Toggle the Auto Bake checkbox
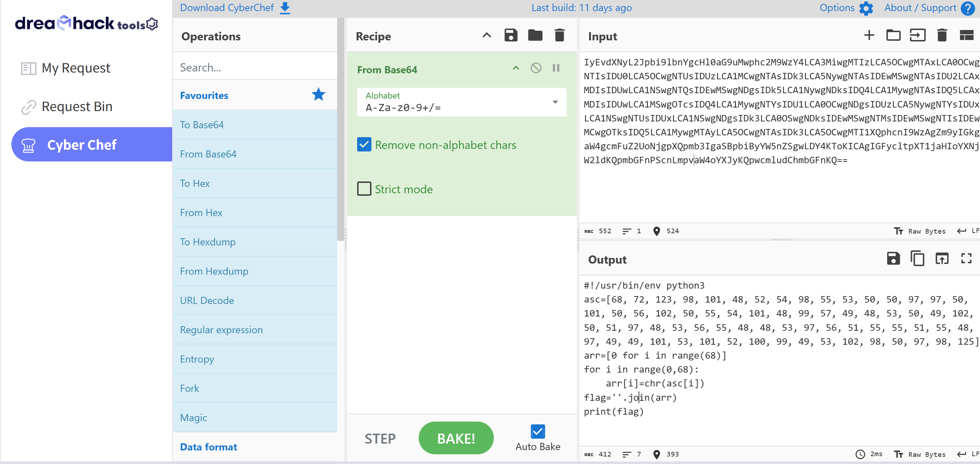 537,431
